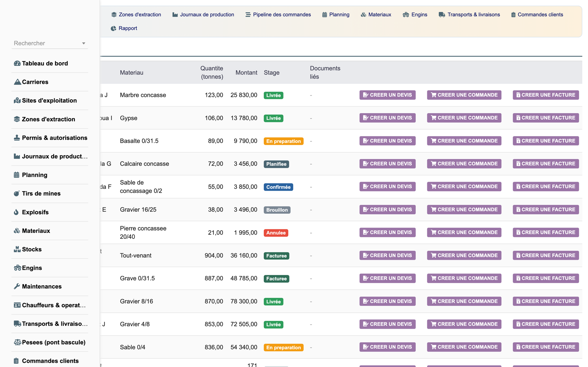
Task: Click the Transports & livraisons truck icon in sidebar
Action: pyautogui.click(x=18, y=324)
